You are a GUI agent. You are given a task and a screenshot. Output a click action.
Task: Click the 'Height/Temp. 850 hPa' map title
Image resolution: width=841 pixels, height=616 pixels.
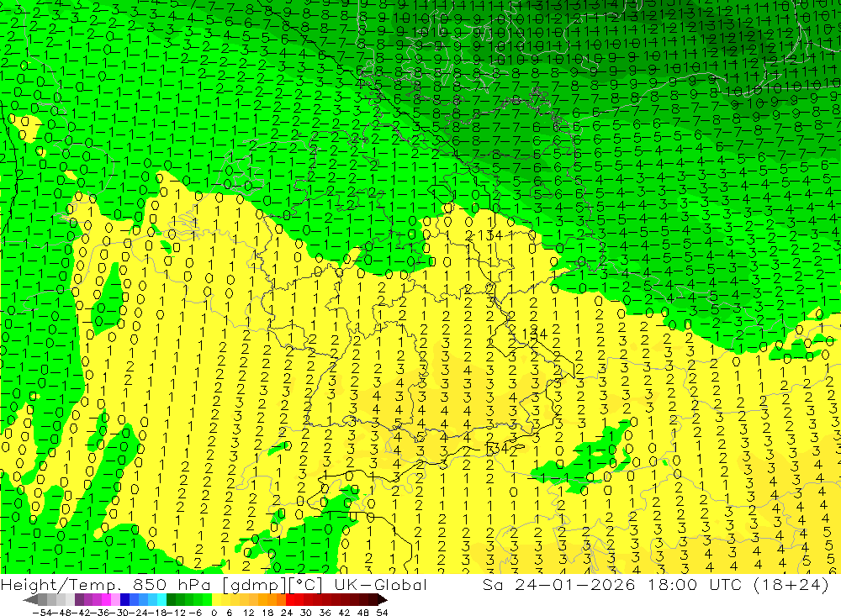click(107, 584)
